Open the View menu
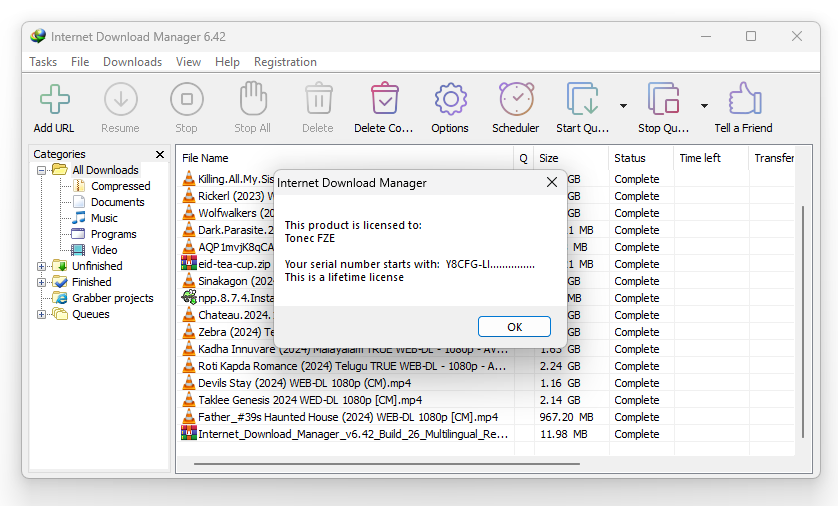The image size is (838, 506). coord(189,62)
